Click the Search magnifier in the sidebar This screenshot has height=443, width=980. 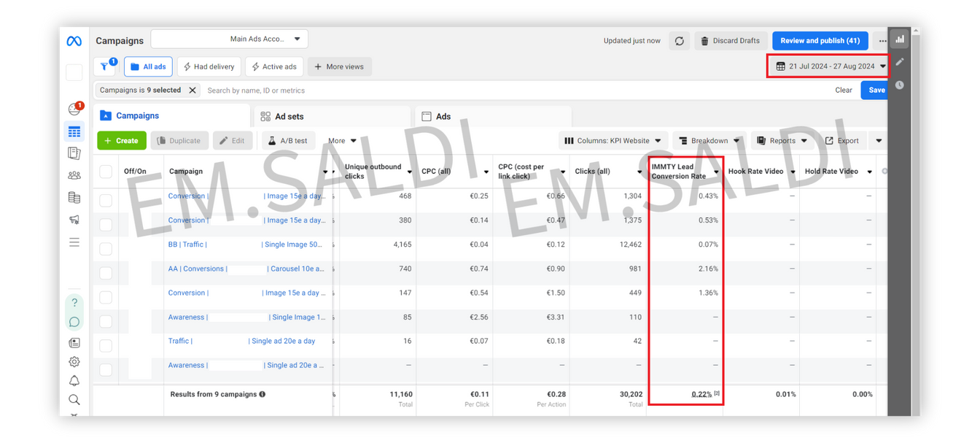click(x=74, y=400)
